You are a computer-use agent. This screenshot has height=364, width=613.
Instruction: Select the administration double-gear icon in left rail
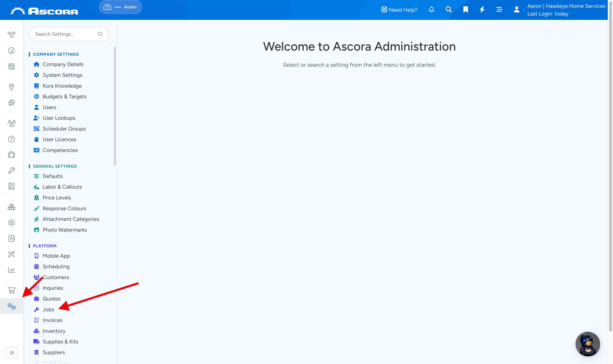pos(12,306)
